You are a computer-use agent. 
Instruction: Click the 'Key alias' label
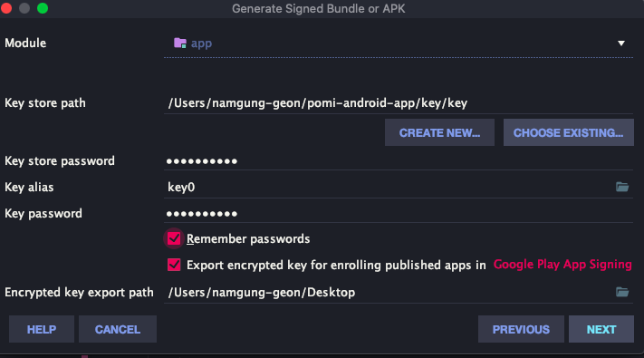click(29, 187)
